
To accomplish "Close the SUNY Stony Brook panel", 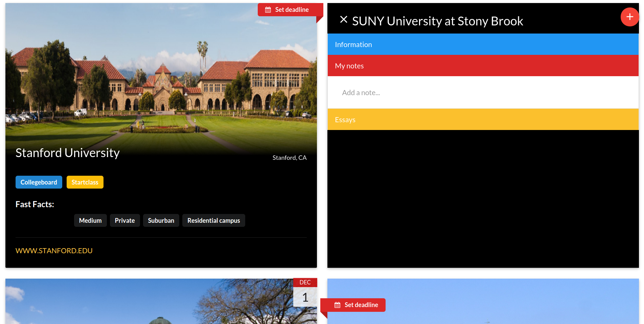I will coord(344,20).
